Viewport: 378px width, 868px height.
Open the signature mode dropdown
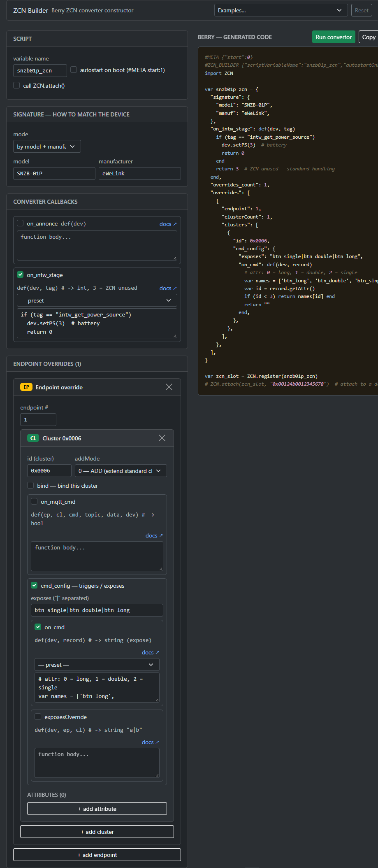tap(47, 147)
